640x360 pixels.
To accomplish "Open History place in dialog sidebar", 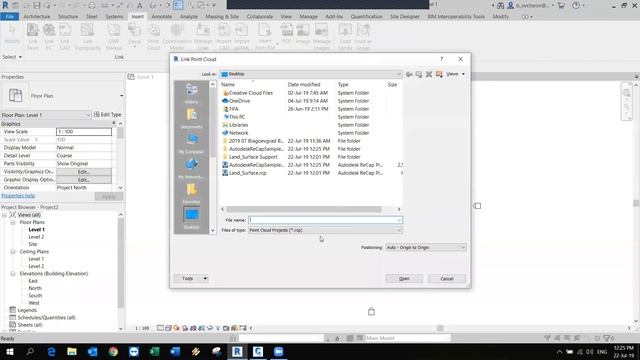I will coord(191,93).
